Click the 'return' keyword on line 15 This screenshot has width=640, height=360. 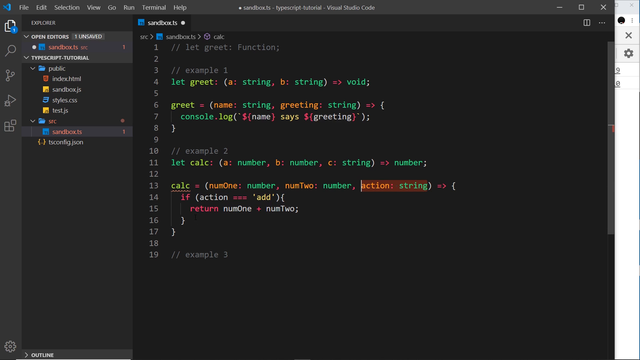204,209
